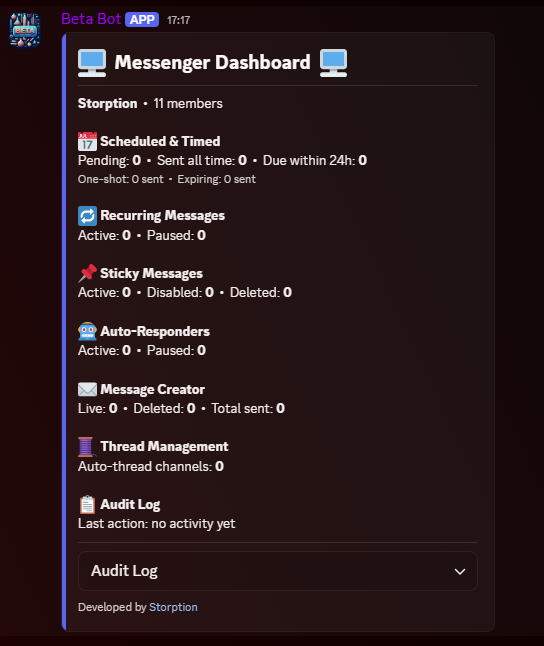This screenshot has height=646, width=544.
Task: Click the Beta Bot avatar image
Action: point(25,30)
